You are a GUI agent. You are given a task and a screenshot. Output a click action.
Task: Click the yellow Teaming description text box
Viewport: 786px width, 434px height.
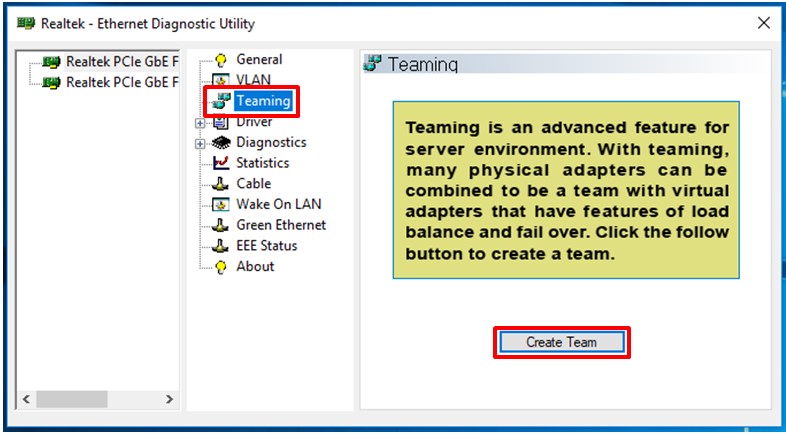click(566, 190)
